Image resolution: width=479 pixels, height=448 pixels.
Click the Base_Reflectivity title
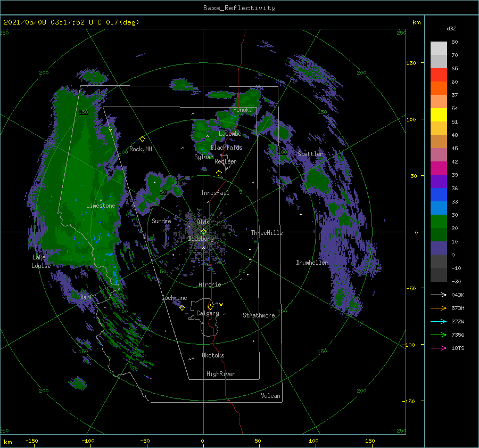[x=240, y=8]
